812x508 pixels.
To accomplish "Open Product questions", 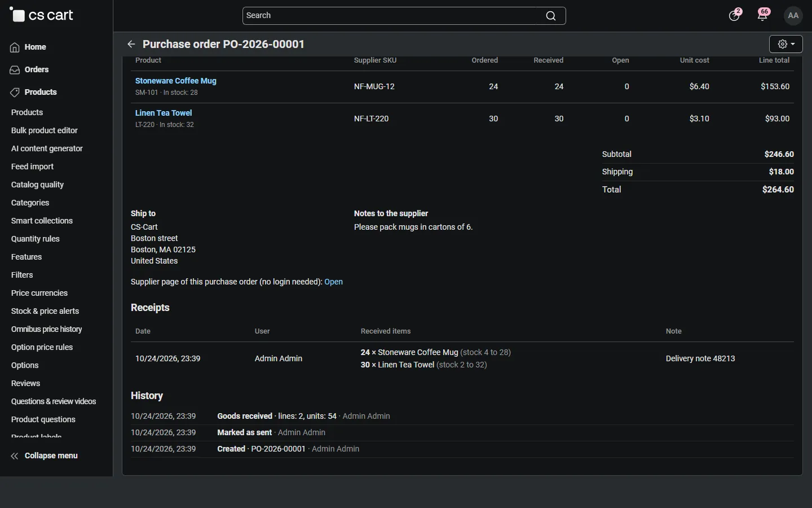I will 43,419.
